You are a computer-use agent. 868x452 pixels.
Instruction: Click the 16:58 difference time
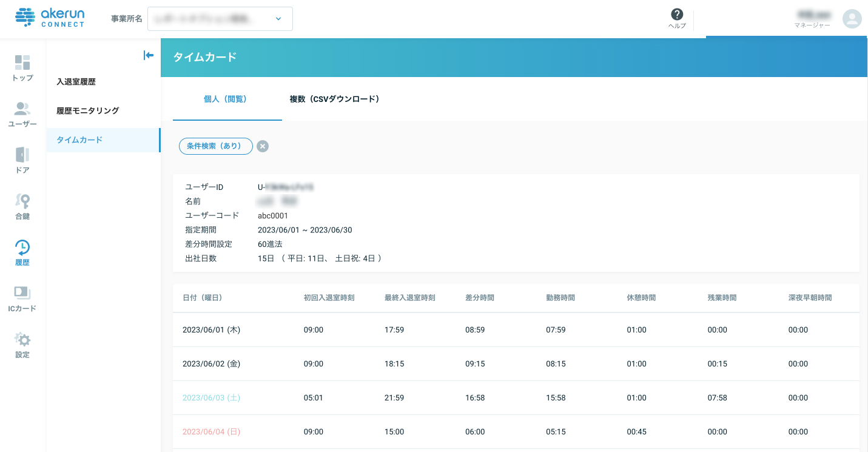click(x=475, y=398)
